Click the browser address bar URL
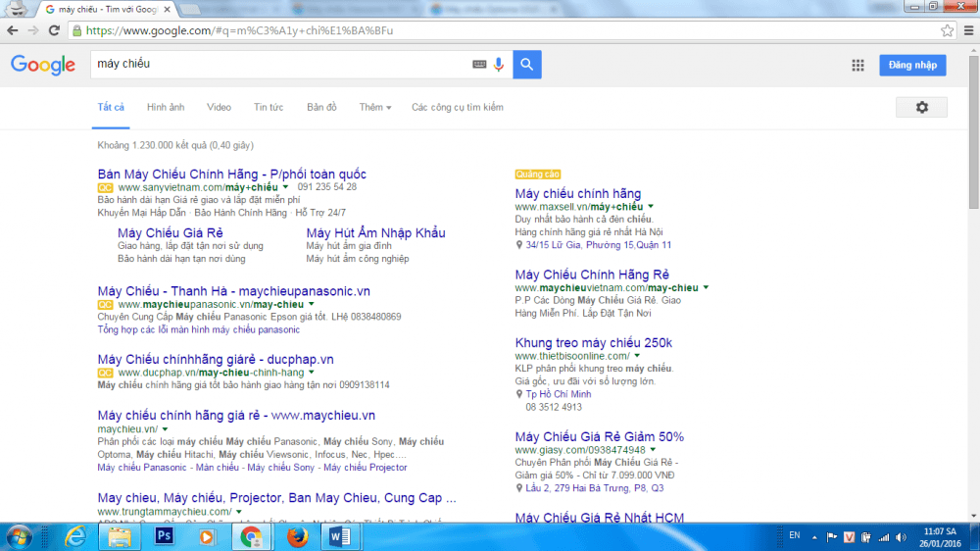 click(x=239, y=30)
